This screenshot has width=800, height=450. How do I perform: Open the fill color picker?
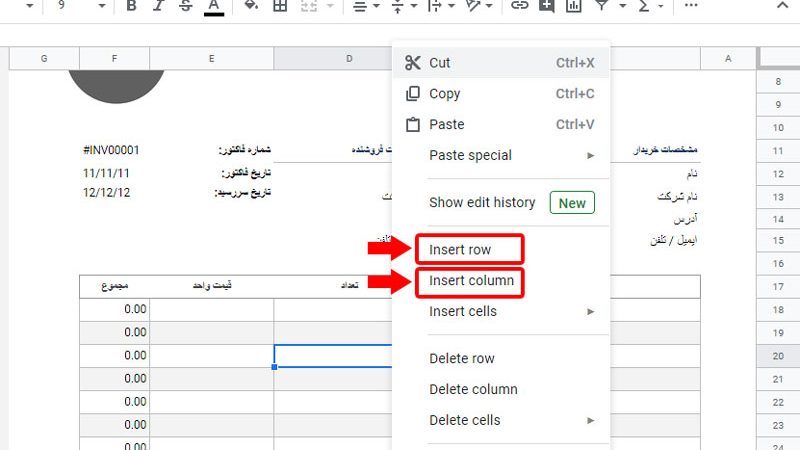coord(251,7)
